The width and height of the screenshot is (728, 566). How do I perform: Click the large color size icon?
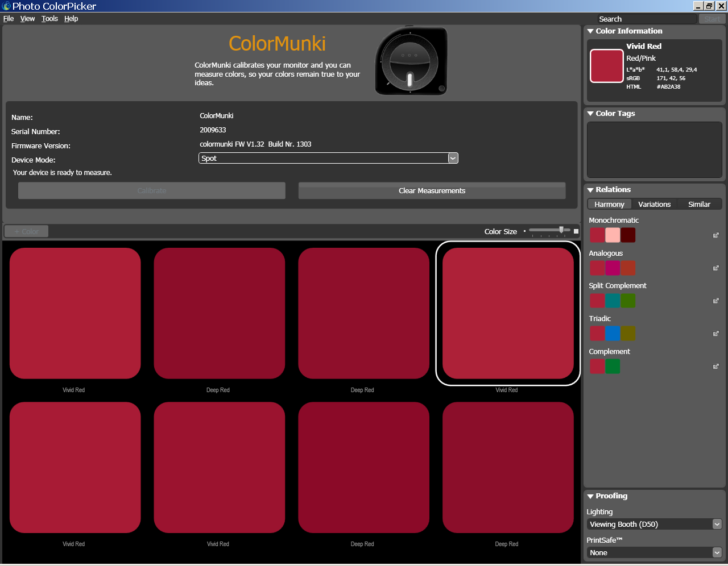576,231
